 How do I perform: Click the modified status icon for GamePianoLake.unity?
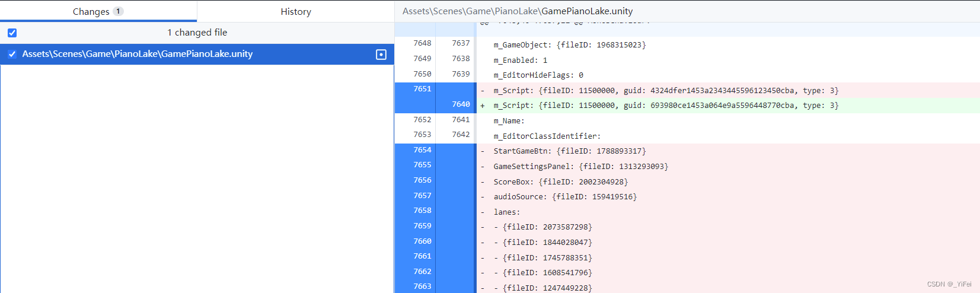point(381,55)
